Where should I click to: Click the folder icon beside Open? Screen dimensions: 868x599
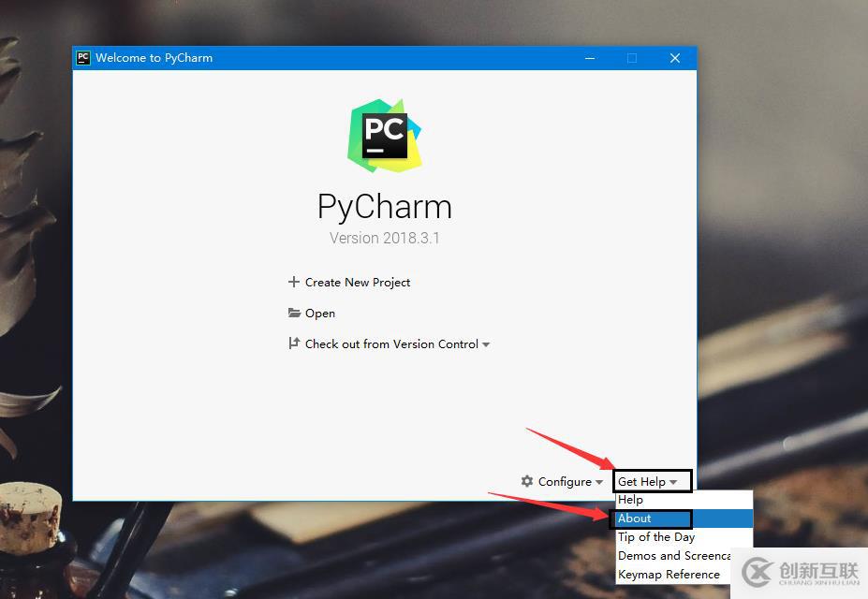tap(294, 313)
